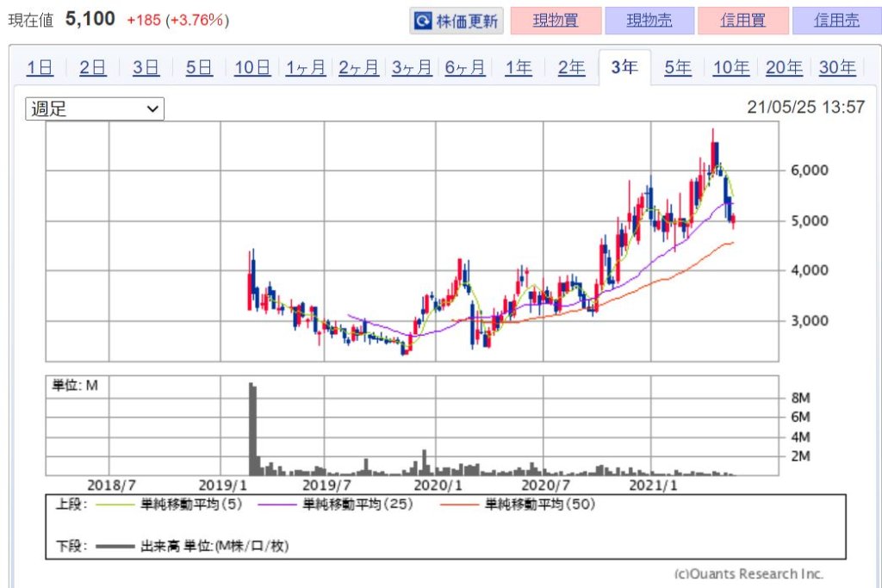The image size is (882, 588).
Task: Show the 2年 chart period
Action: pos(572,67)
